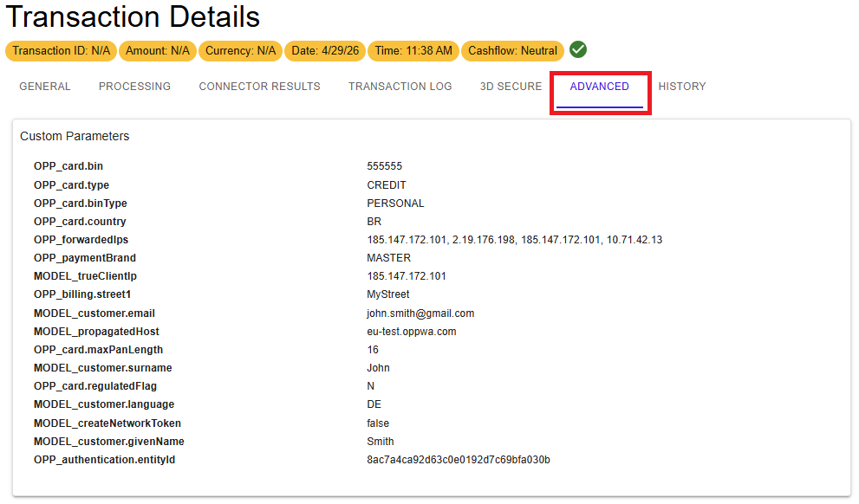Select the eu-test.oppwa.com value
Screen dimensions: 859x504
(412, 332)
